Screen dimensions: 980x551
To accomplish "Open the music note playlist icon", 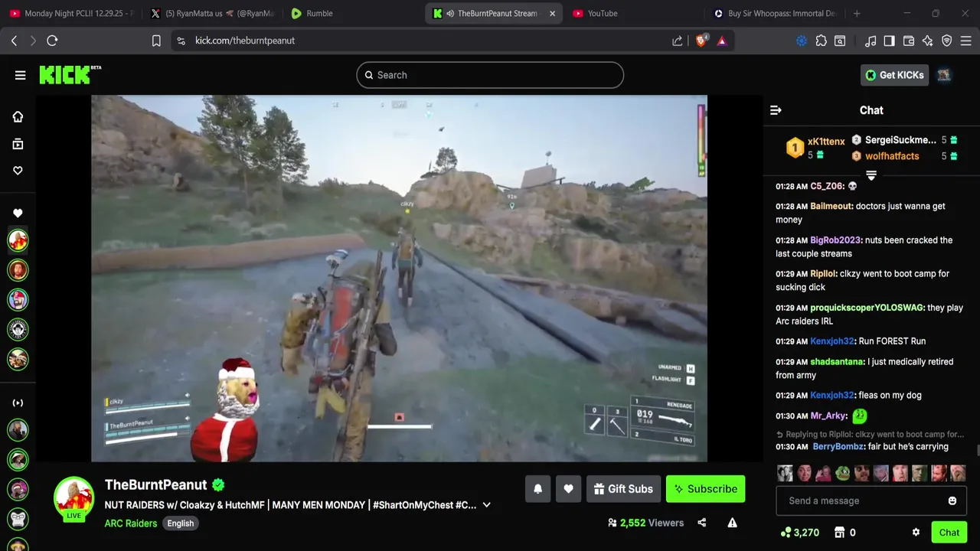I will point(871,41).
